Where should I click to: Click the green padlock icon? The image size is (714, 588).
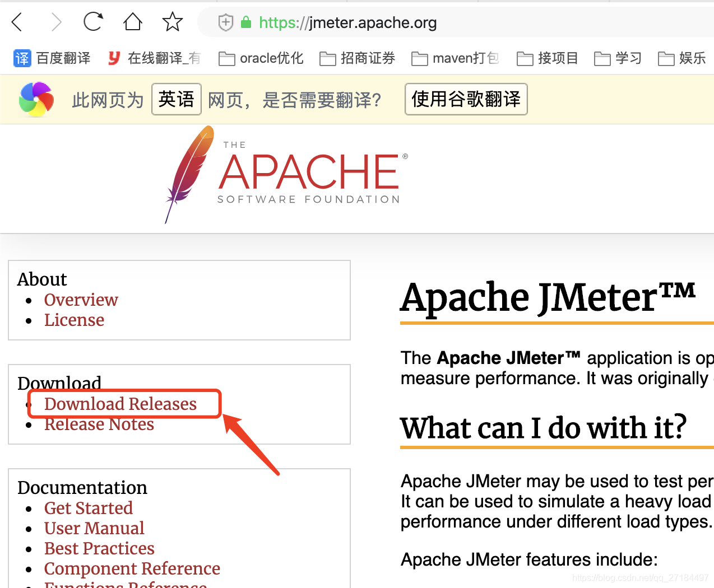click(x=245, y=22)
